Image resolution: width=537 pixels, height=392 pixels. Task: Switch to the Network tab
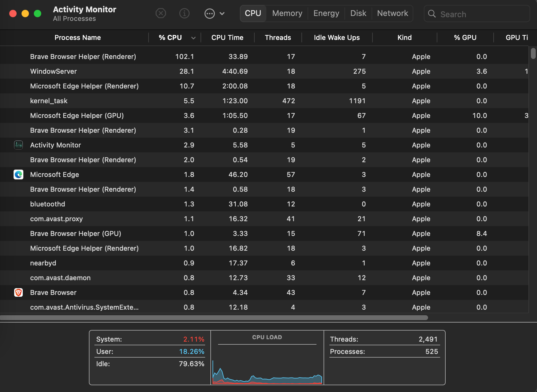click(392, 14)
